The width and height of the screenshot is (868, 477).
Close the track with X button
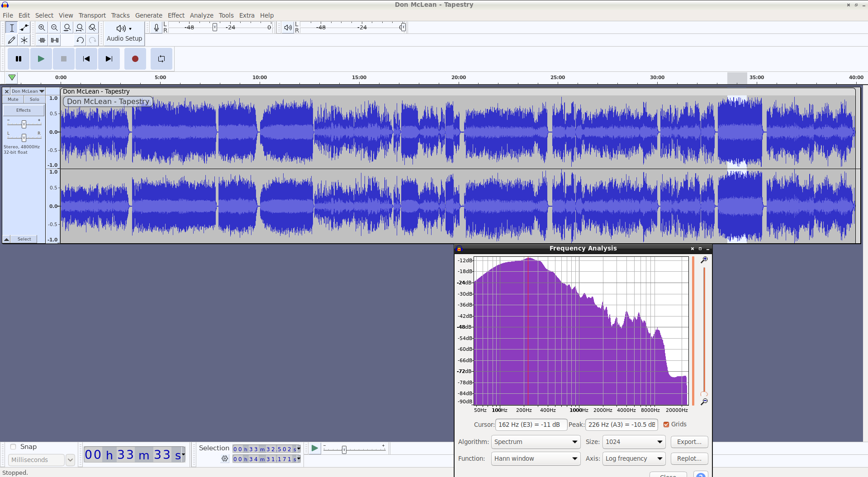click(x=7, y=91)
